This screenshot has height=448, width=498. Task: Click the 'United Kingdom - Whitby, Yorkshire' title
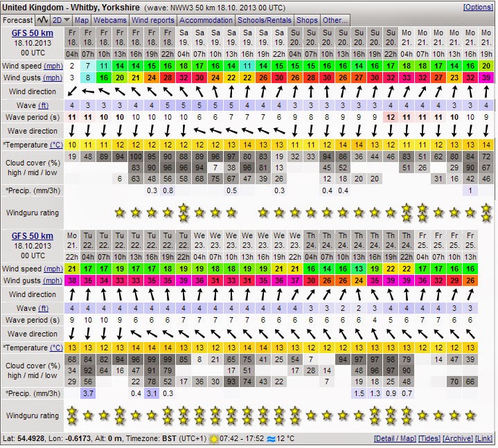click(x=71, y=8)
